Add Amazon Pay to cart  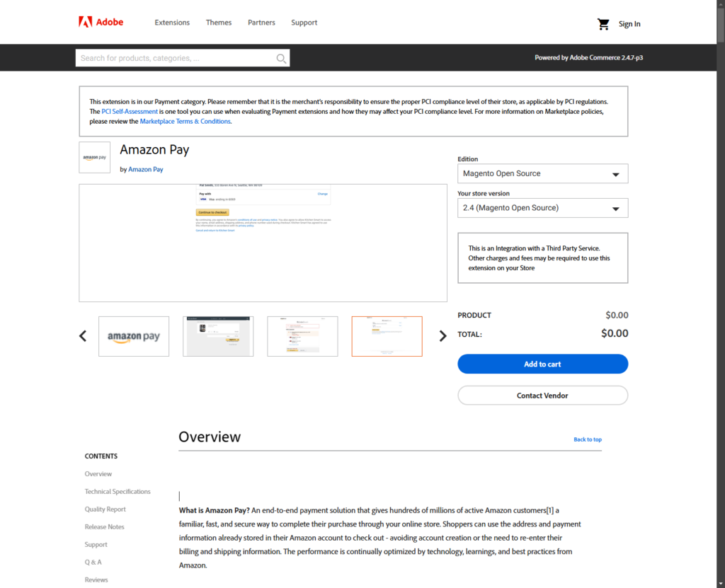point(542,364)
